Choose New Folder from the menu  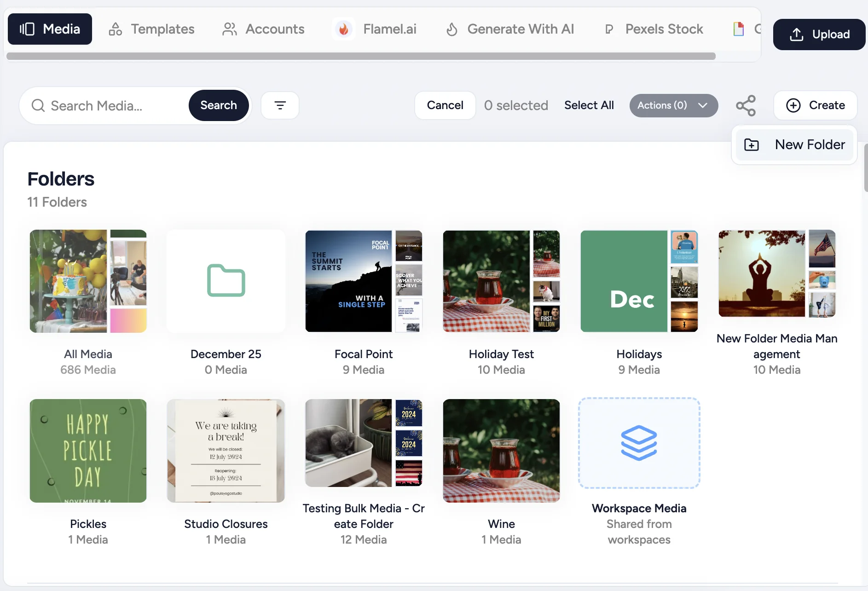[x=795, y=145]
